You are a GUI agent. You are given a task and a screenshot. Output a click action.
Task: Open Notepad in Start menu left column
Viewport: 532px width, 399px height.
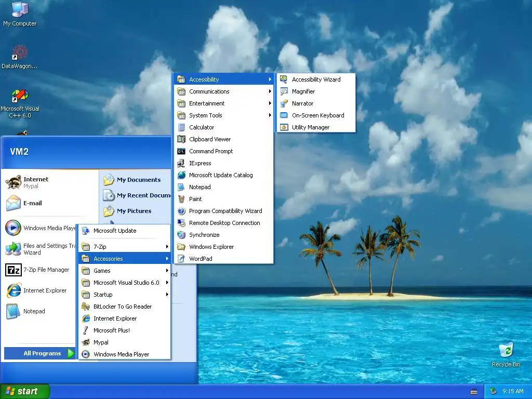[x=40, y=311]
